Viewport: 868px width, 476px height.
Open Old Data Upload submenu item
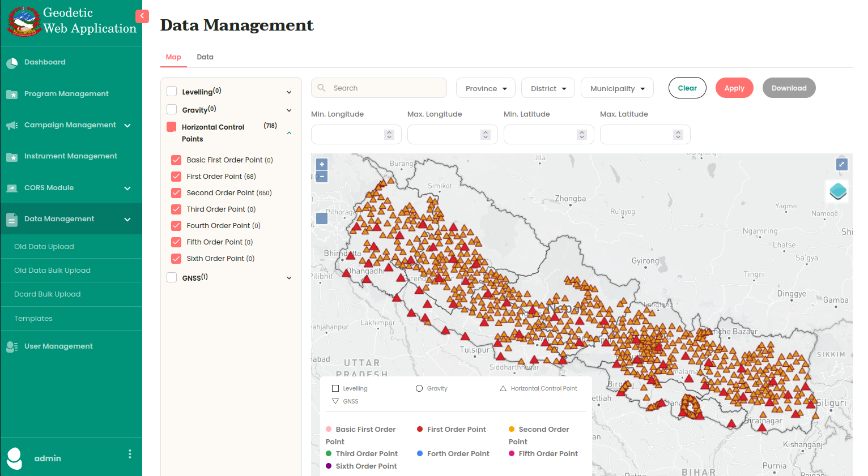pos(44,247)
